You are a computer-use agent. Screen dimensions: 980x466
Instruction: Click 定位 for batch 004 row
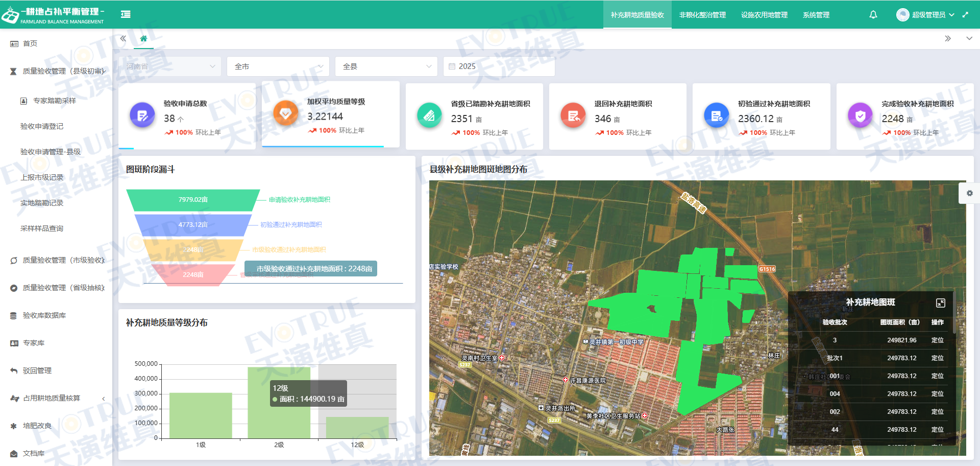pyautogui.click(x=937, y=394)
